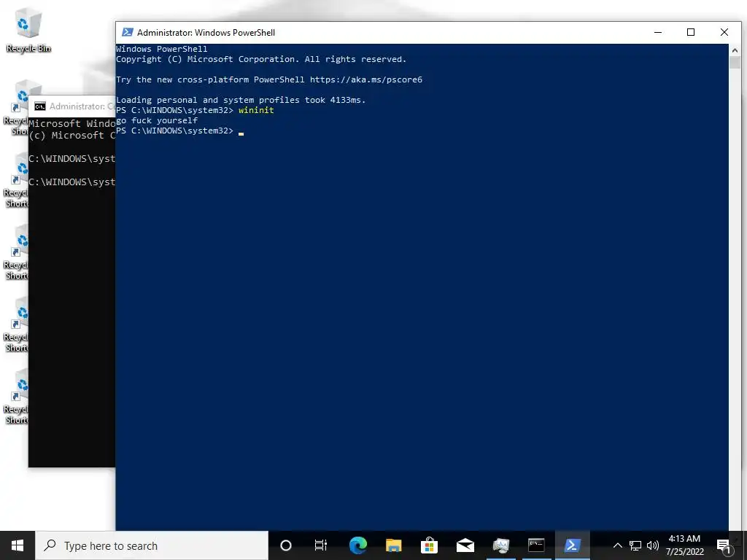The image size is (747, 560).
Task: Open network status tray icon
Action: (635, 545)
